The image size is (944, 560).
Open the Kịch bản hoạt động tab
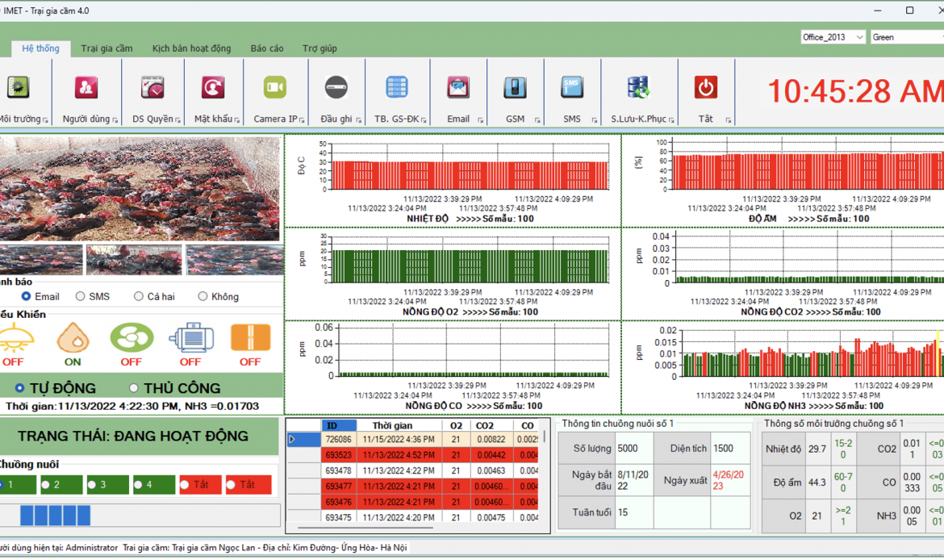point(191,48)
